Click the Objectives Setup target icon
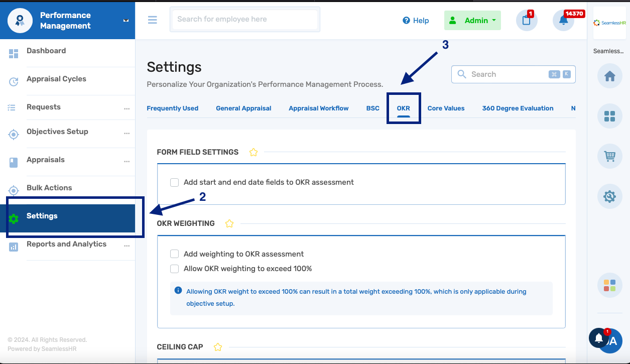 point(14,135)
